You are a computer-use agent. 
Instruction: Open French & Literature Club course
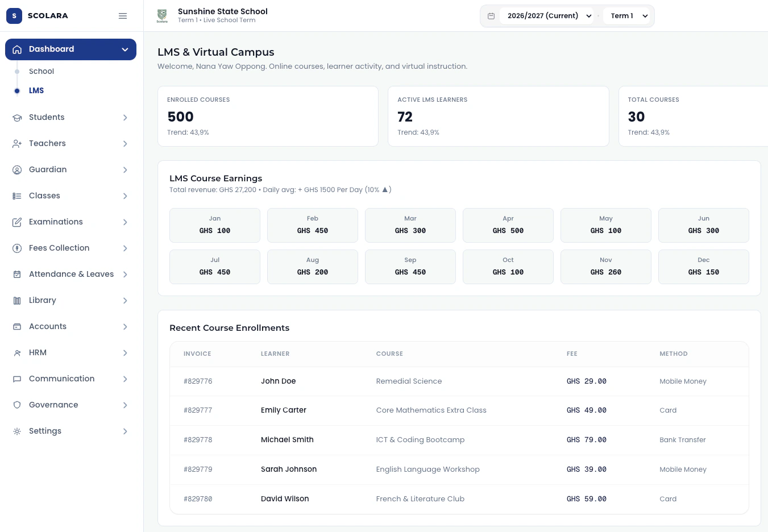click(x=420, y=499)
